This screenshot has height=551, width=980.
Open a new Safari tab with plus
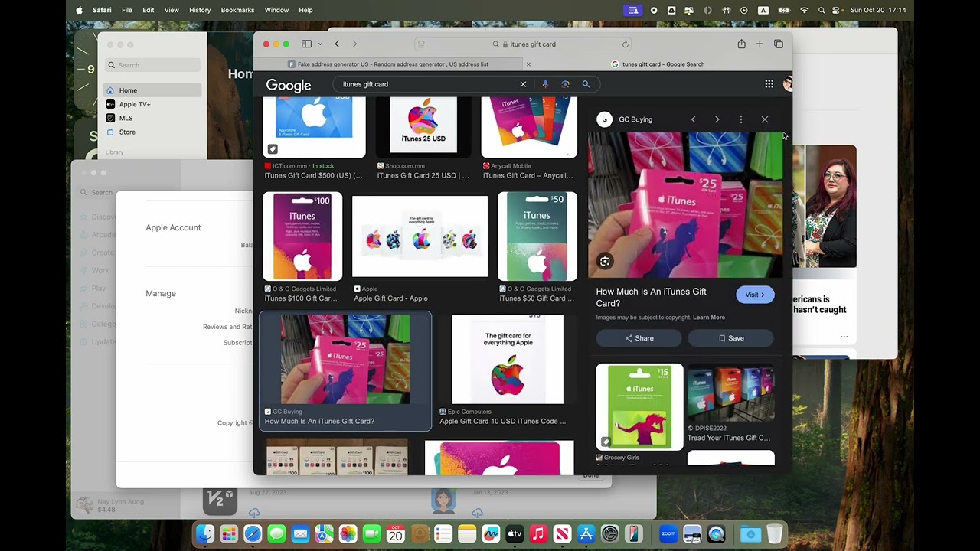[759, 44]
